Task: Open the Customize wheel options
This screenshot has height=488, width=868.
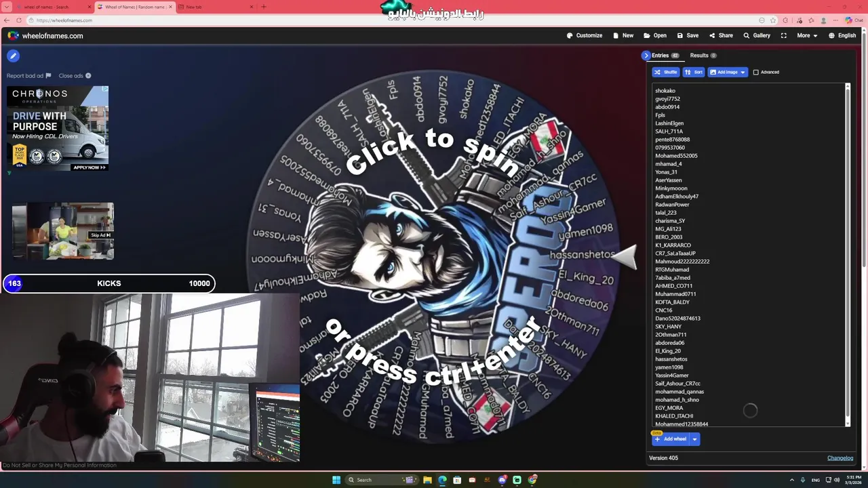Action: pos(584,35)
